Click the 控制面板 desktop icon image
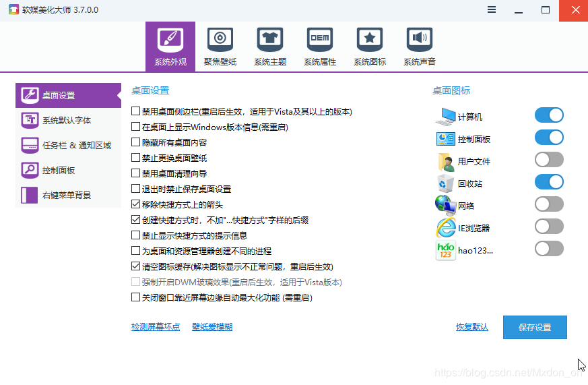 445,139
